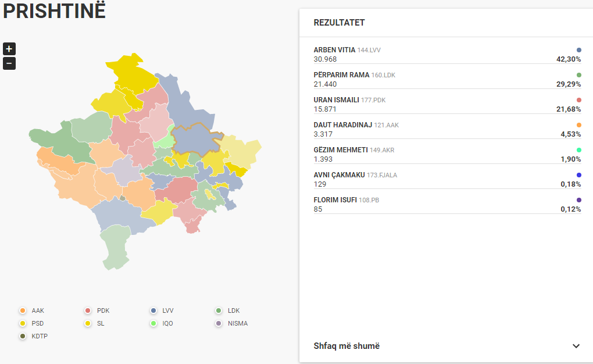This screenshot has width=593, height=364.
Task: Click the 21,68% percentage value
Action: (569, 109)
